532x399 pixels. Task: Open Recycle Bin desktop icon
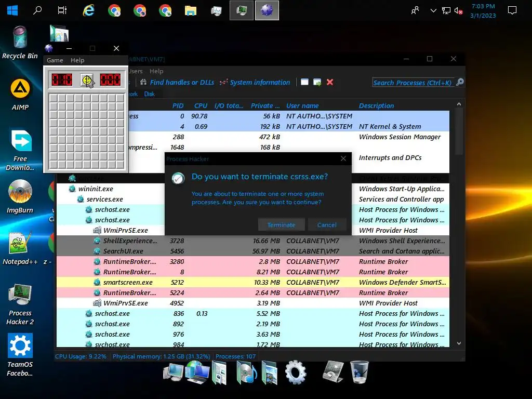click(20, 43)
